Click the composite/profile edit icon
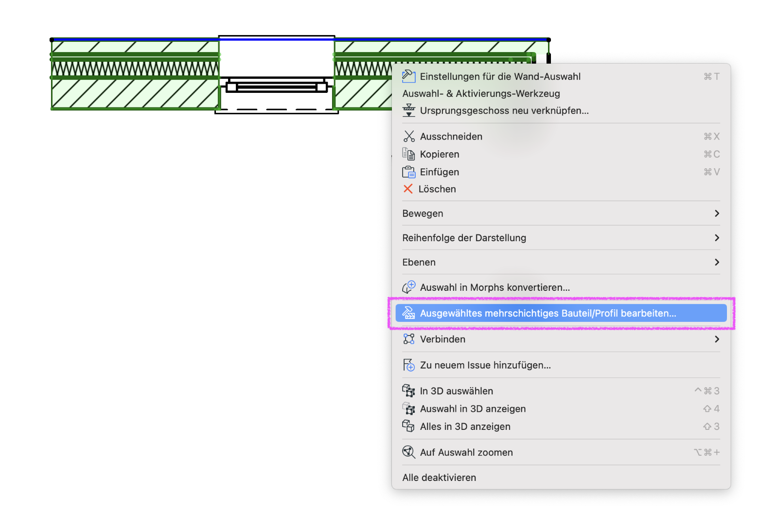Screen dimensions: 778x532 click(x=408, y=313)
